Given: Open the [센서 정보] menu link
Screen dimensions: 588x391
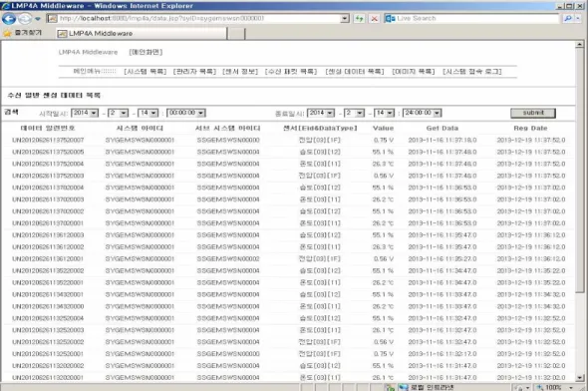Looking at the screenshot, I should pyautogui.click(x=240, y=72).
